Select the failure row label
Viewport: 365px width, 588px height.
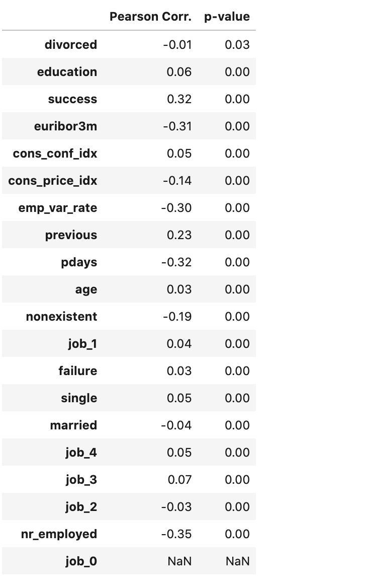point(77,371)
